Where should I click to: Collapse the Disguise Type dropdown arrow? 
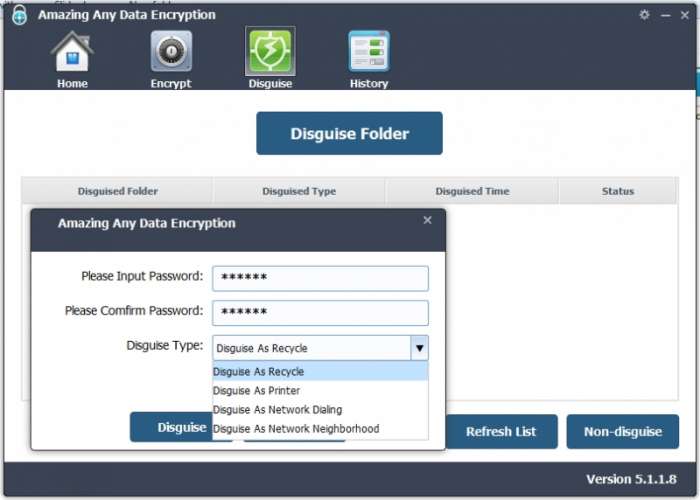click(x=419, y=348)
